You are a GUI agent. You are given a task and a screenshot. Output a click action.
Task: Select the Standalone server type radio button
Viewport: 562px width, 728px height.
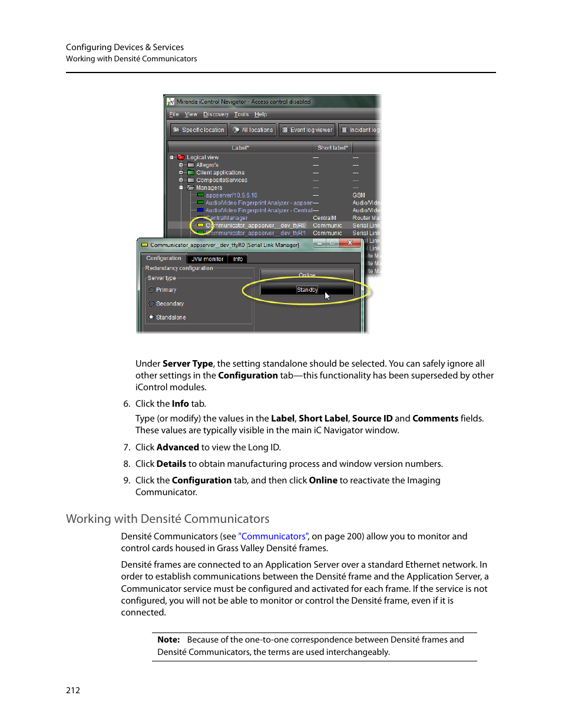151,317
